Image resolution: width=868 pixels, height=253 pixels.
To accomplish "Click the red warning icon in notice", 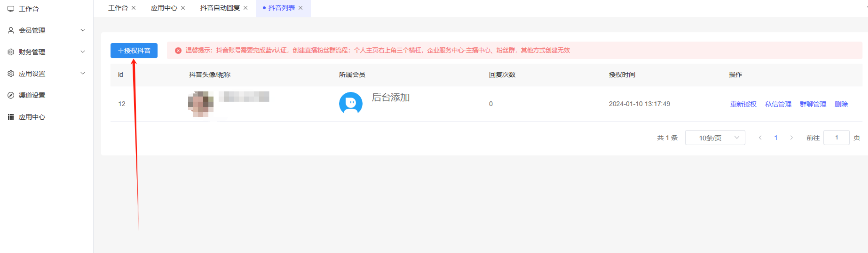I will [178, 51].
